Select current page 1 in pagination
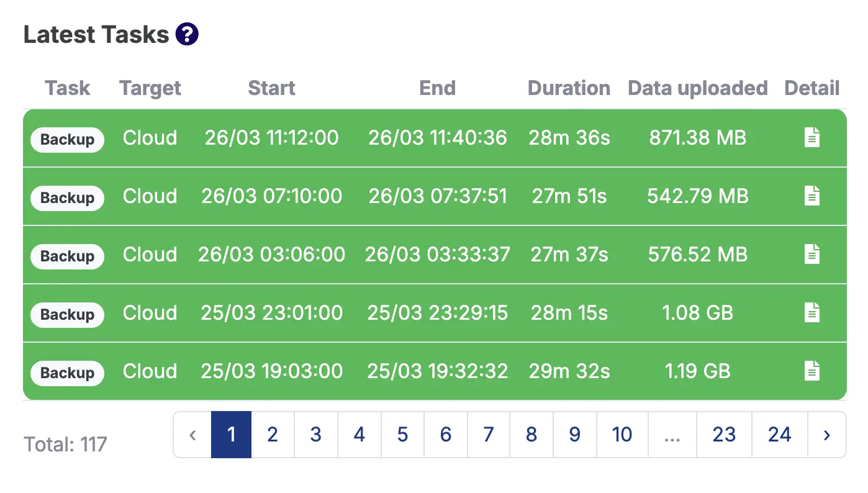 click(232, 435)
